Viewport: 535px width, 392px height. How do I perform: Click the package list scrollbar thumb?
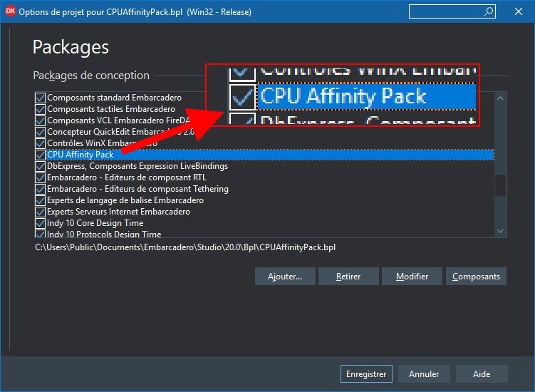click(x=501, y=185)
